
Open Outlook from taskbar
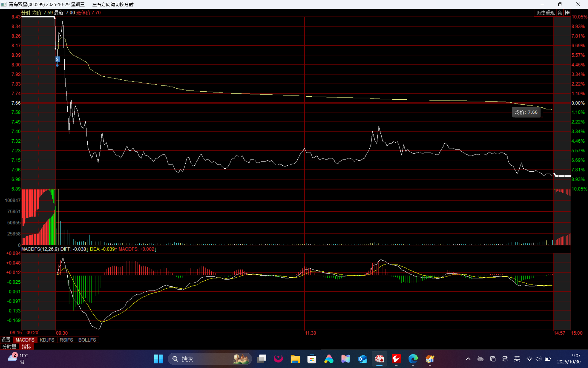click(x=363, y=359)
